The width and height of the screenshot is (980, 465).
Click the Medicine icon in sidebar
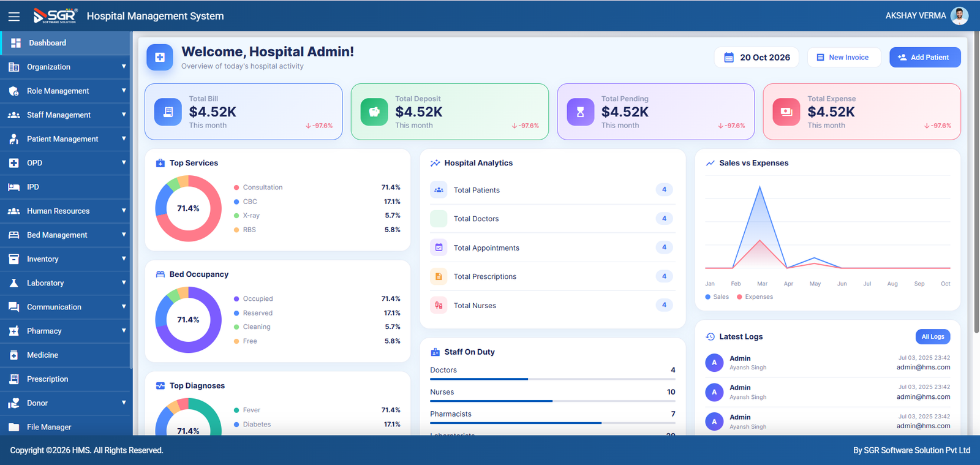(13, 355)
